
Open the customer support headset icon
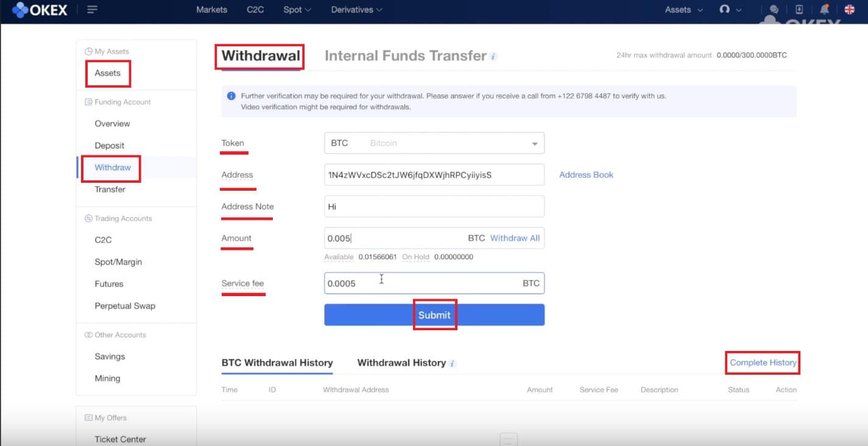coord(724,10)
